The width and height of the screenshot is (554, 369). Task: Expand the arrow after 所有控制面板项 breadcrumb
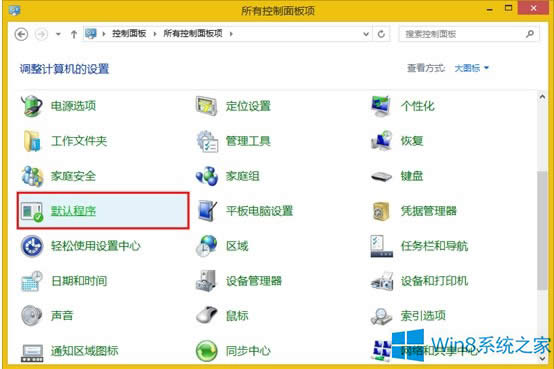[231, 34]
